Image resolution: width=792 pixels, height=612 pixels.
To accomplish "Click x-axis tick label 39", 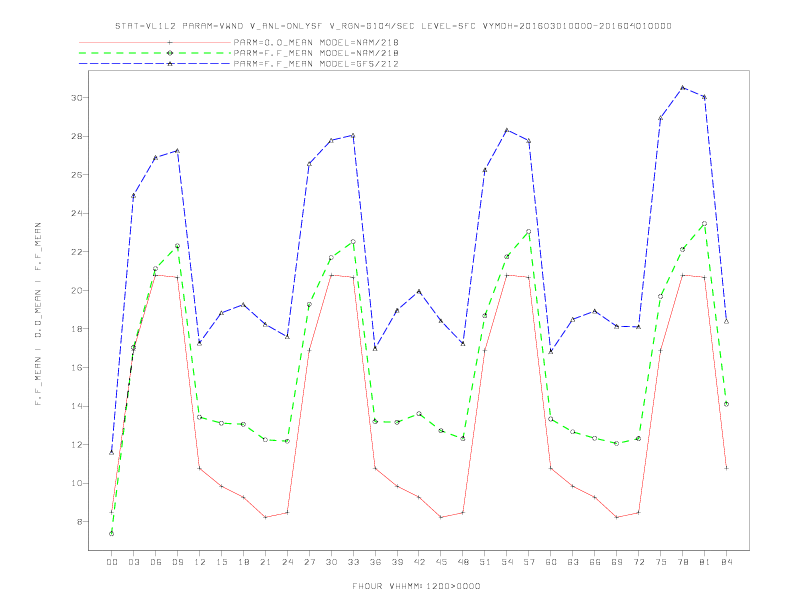I will (x=397, y=562).
